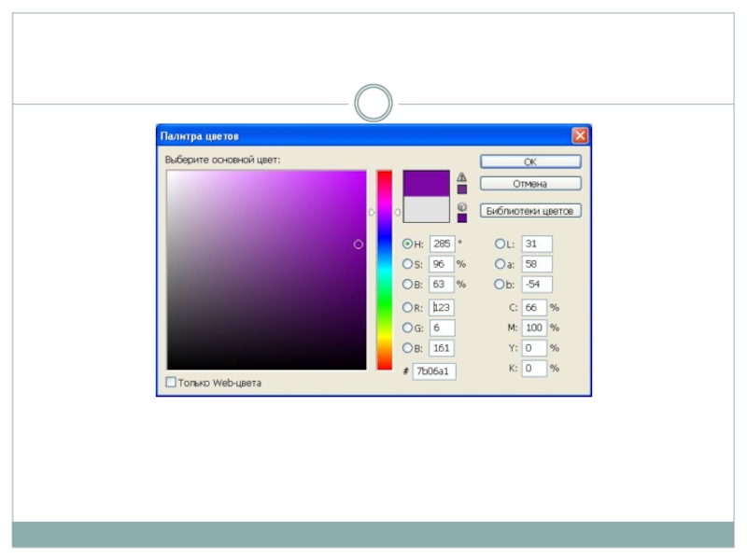Click the G field showing 6
Screen dimensions: 747x560
(442, 328)
